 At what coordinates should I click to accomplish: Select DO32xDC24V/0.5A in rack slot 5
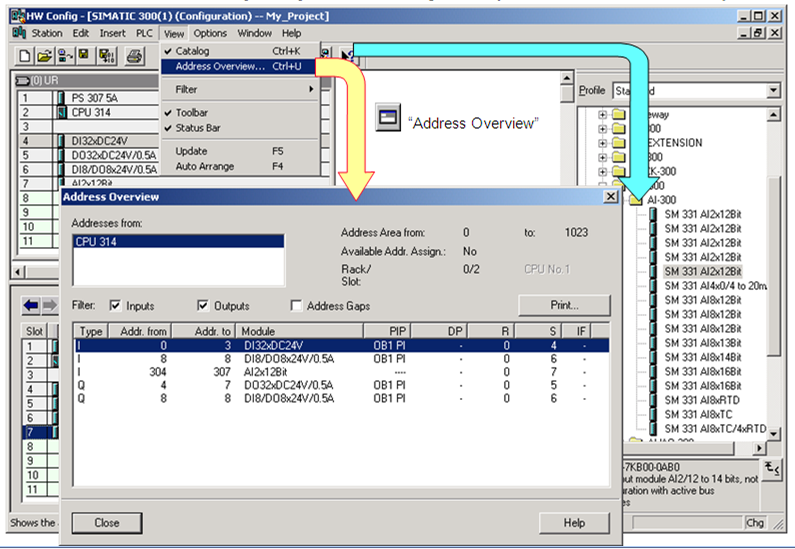(x=114, y=155)
